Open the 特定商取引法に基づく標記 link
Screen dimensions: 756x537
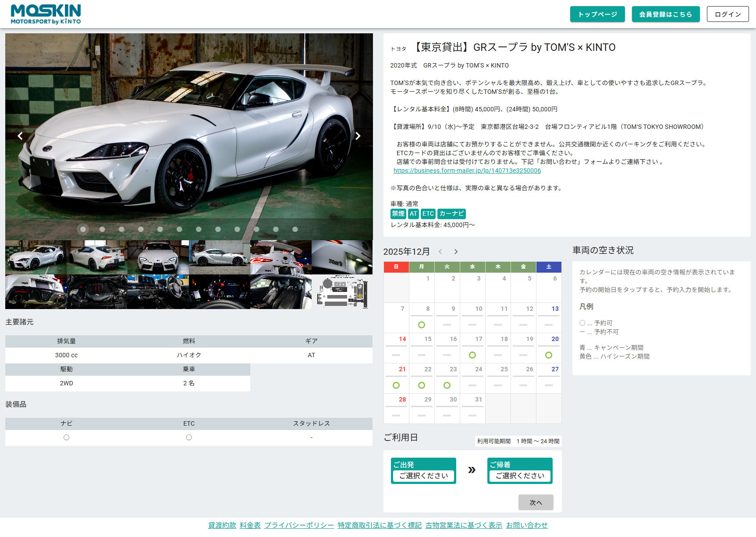click(x=380, y=525)
